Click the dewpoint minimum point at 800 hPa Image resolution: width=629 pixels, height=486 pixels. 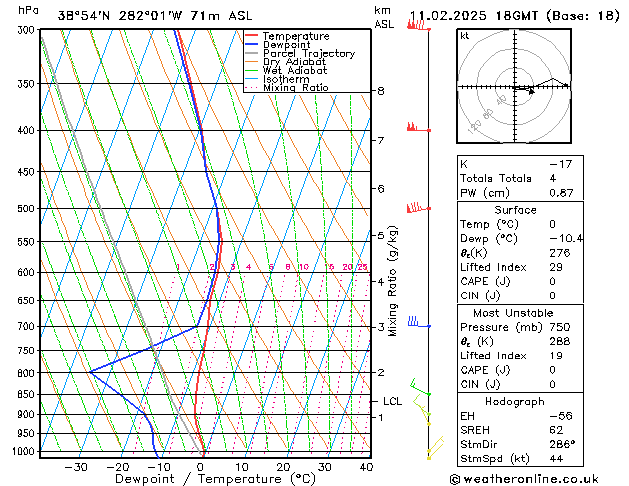tap(90, 372)
